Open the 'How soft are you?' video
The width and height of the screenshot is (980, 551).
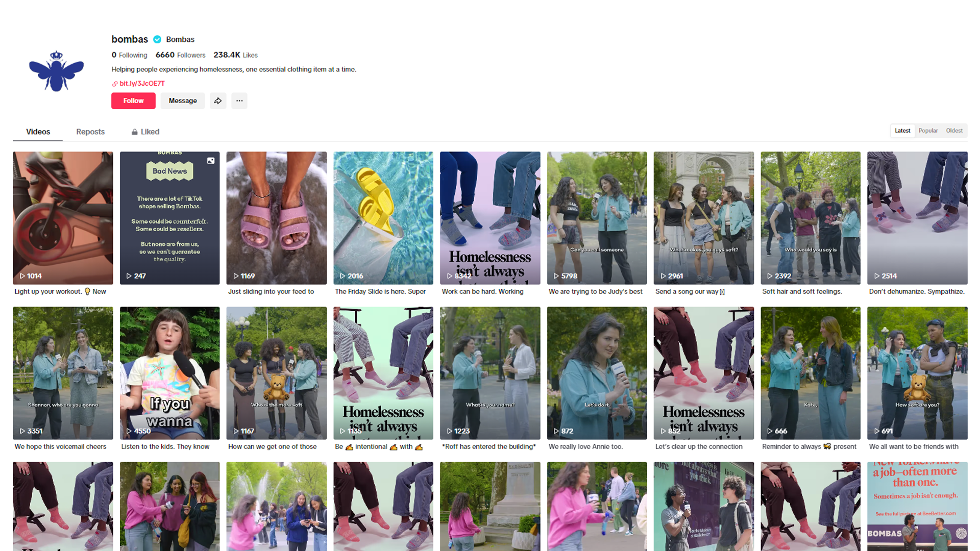coord(917,373)
